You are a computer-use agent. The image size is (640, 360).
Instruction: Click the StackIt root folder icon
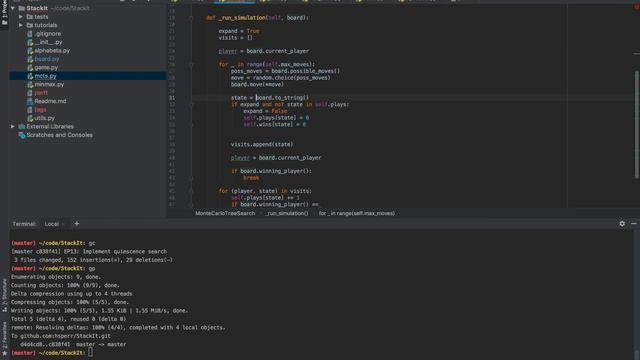pos(22,8)
